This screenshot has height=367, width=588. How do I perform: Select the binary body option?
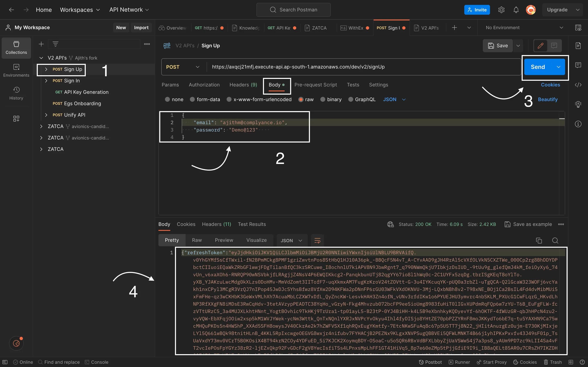[x=323, y=99]
